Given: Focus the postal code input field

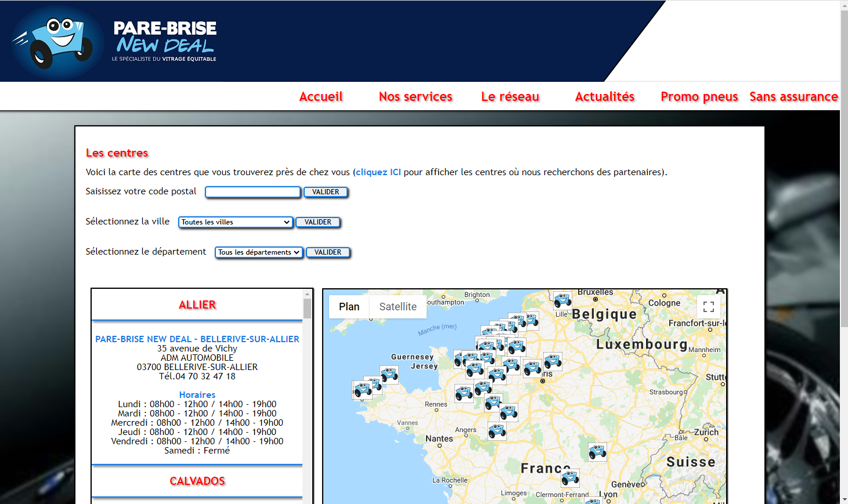Looking at the screenshot, I should [252, 192].
